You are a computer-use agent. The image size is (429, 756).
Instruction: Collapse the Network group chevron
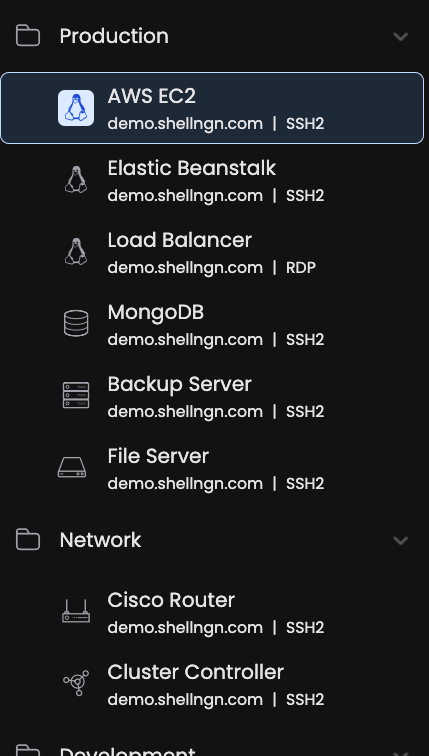(401, 540)
